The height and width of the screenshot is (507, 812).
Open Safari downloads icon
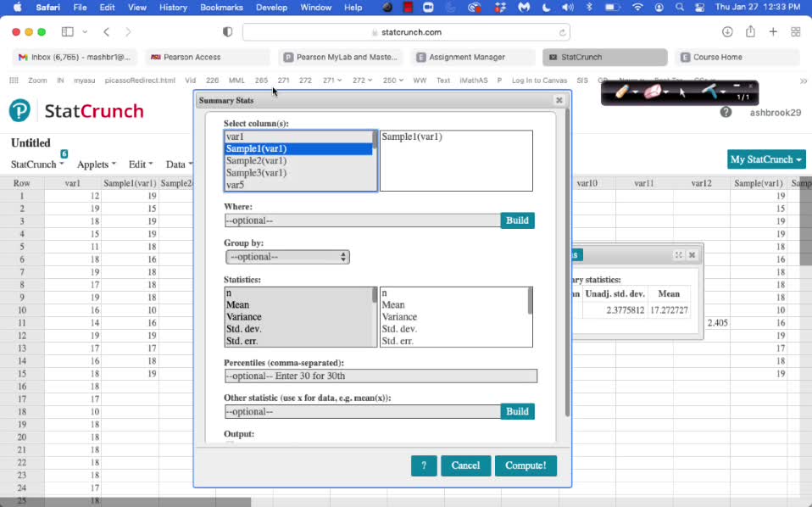click(x=727, y=32)
